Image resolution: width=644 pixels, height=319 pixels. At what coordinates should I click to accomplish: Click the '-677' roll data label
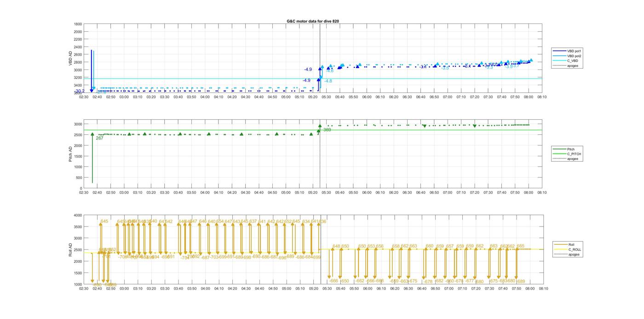click(x=469, y=281)
